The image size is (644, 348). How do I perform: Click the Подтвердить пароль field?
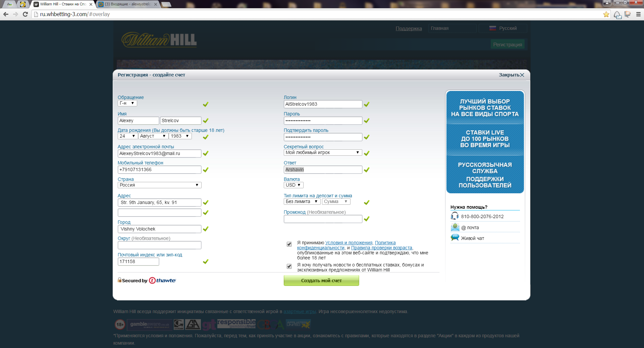click(x=323, y=137)
